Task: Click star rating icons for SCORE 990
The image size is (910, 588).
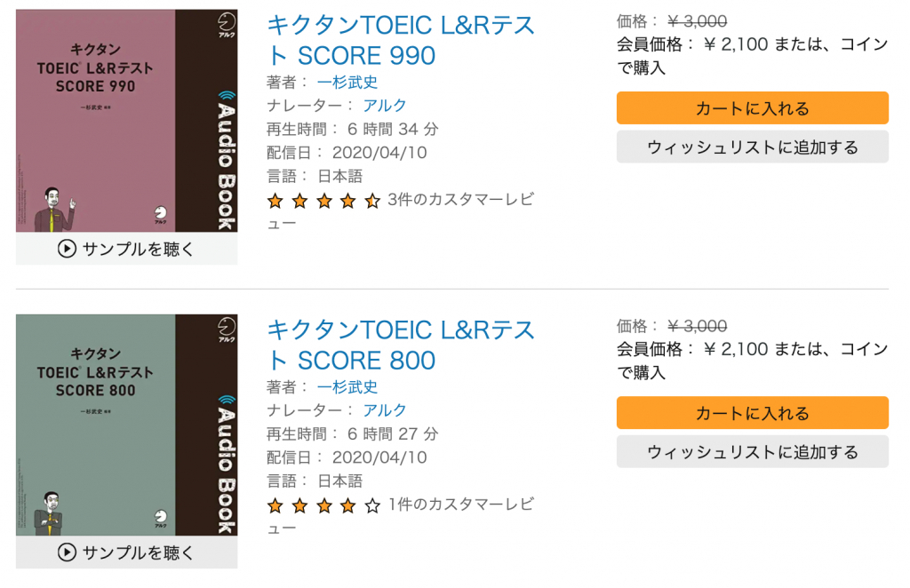Action: 323,201
